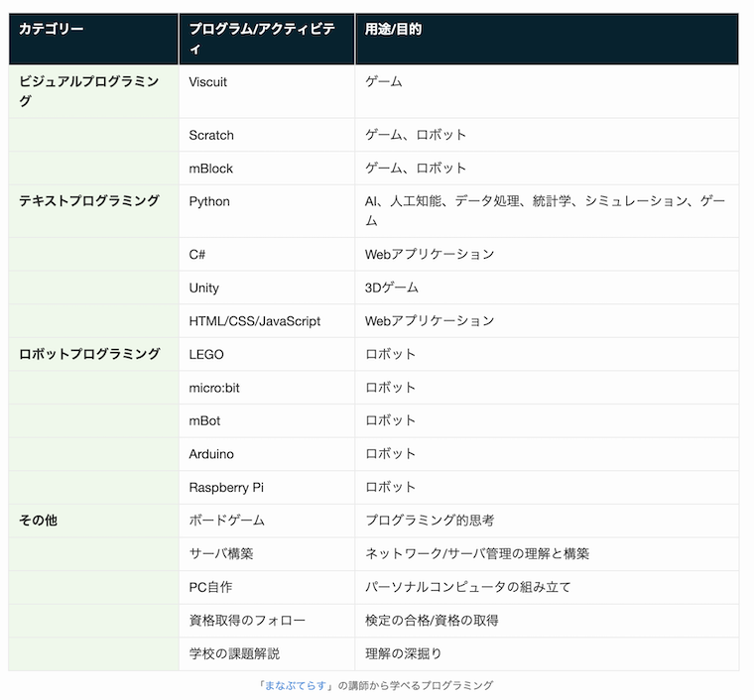Click the LEGO cell
The height and width of the screenshot is (700, 754).
click(x=267, y=354)
